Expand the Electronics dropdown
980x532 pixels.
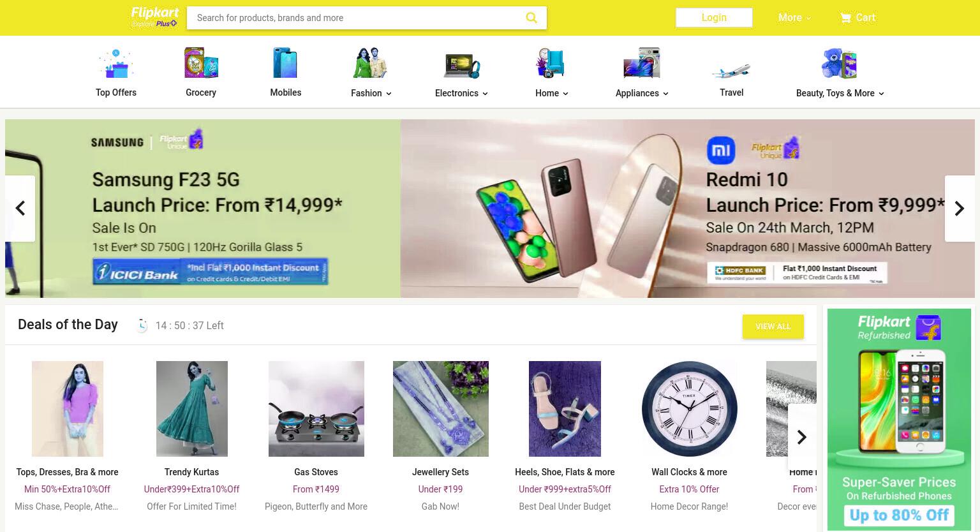pyautogui.click(x=461, y=93)
